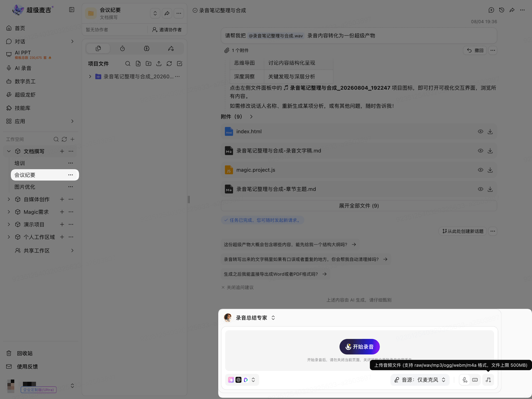Expand the 个人工作区域 workspace
This screenshot has height=399, width=532.
(x=9, y=237)
